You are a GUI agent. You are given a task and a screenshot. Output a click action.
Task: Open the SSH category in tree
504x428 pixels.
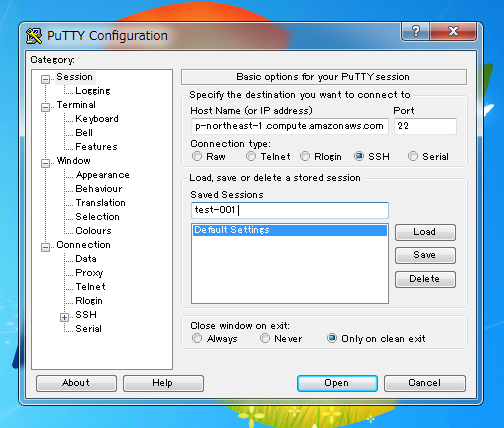[x=86, y=315]
